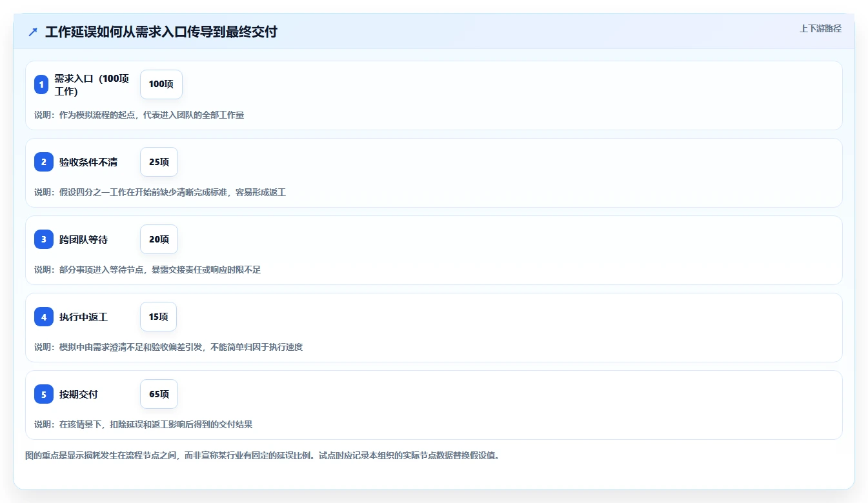Select the 100项 value chip

161,84
